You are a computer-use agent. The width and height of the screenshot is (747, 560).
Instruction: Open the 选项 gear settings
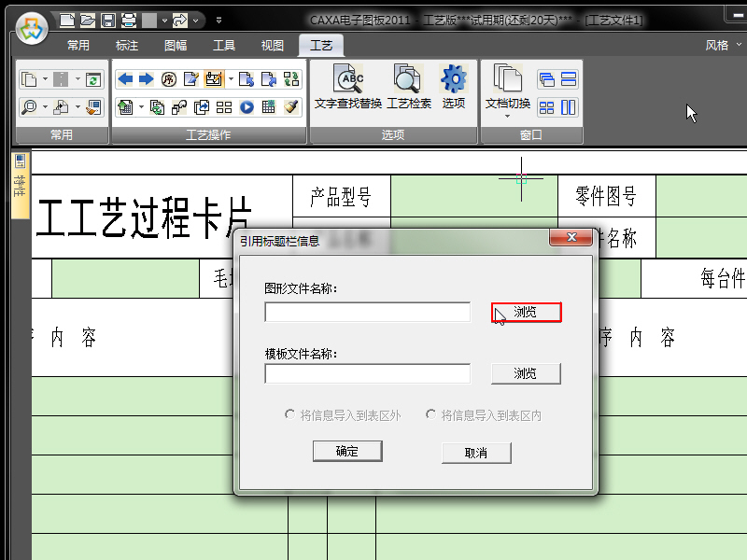tap(454, 88)
